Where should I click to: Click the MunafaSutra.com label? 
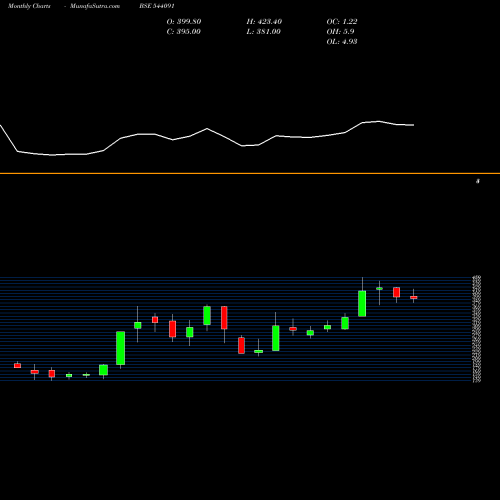95,6
